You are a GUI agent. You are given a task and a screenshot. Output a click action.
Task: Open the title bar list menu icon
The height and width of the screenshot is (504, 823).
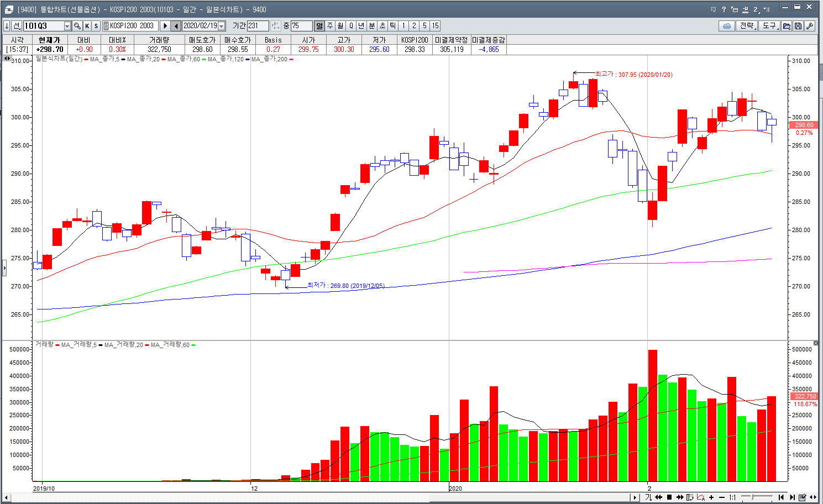tap(767, 9)
